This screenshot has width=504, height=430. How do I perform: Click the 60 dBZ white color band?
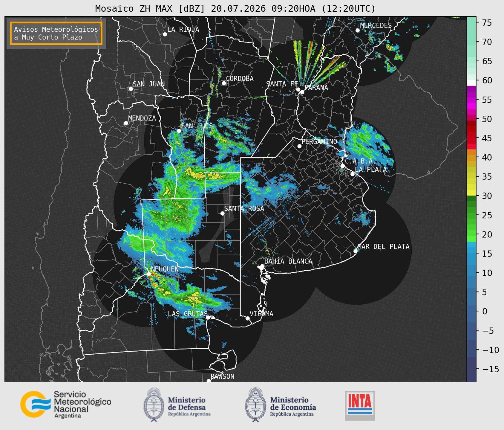[471, 83]
